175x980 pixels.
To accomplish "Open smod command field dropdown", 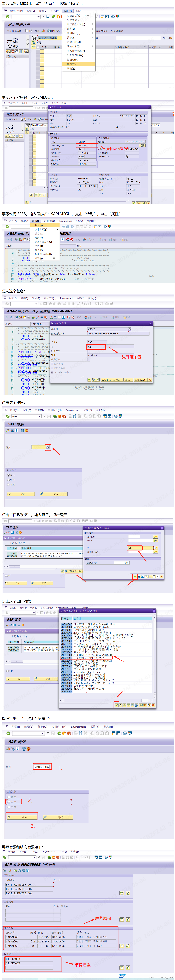I will click(39, 416).
